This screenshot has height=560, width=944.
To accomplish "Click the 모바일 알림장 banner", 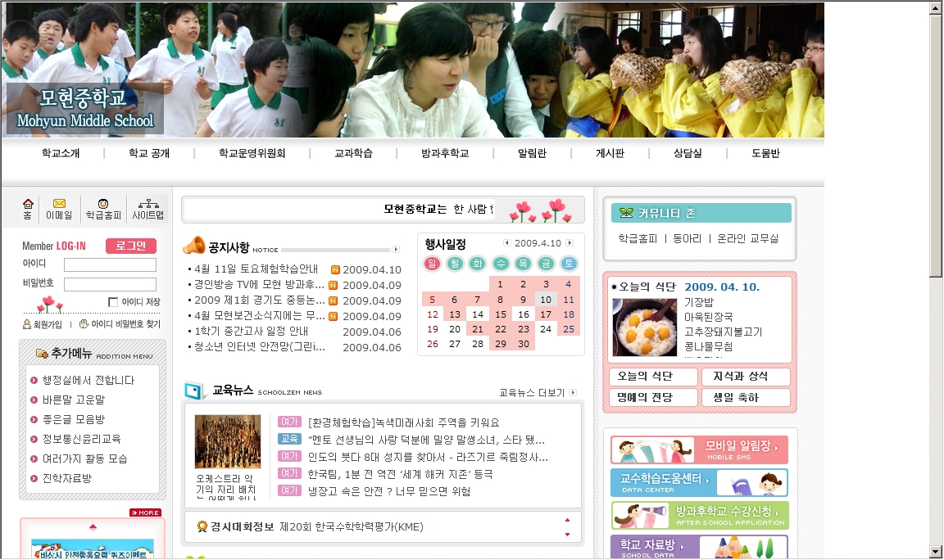I will tap(699, 449).
